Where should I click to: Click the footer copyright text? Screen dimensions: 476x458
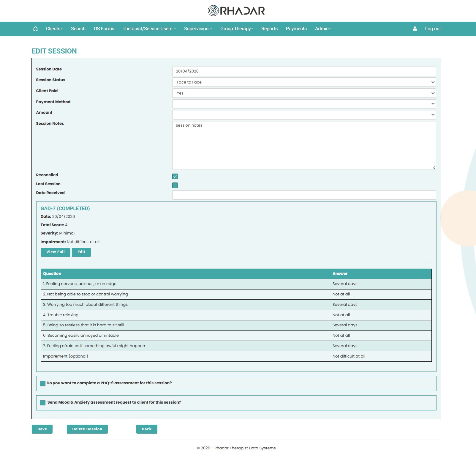(x=236, y=448)
